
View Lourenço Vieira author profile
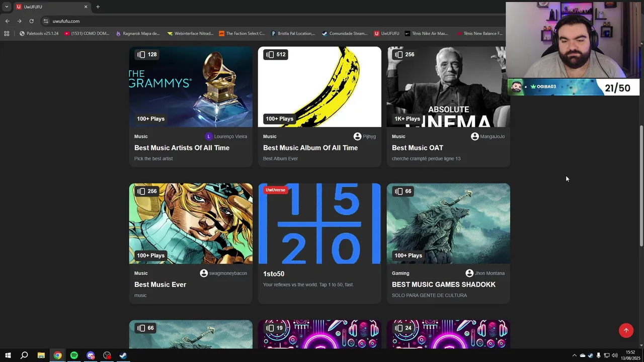pos(226,136)
